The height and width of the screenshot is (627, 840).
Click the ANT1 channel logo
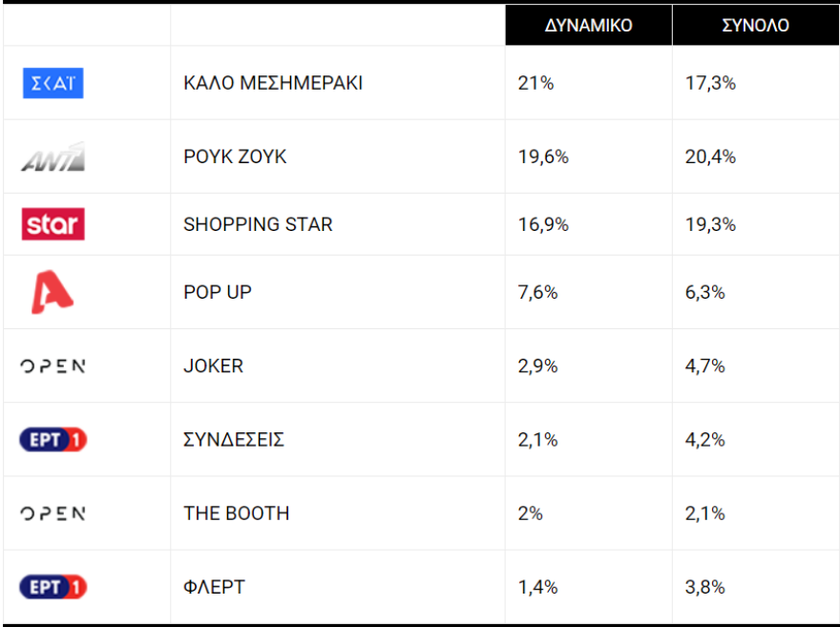53,157
